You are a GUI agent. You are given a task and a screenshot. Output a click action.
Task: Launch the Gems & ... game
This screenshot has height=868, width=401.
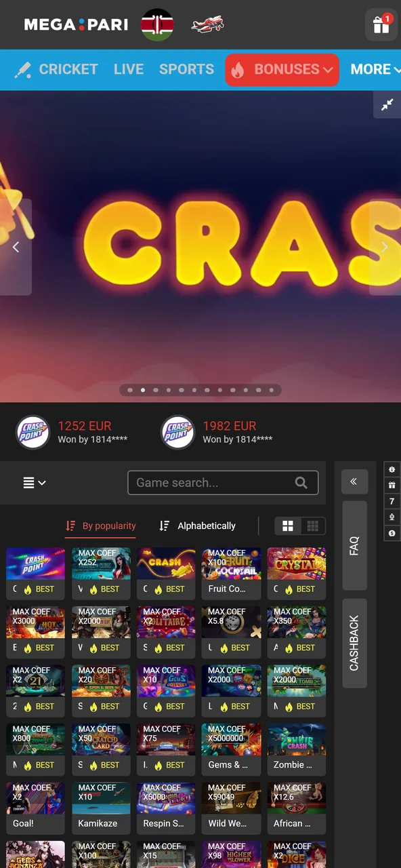coord(231,749)
